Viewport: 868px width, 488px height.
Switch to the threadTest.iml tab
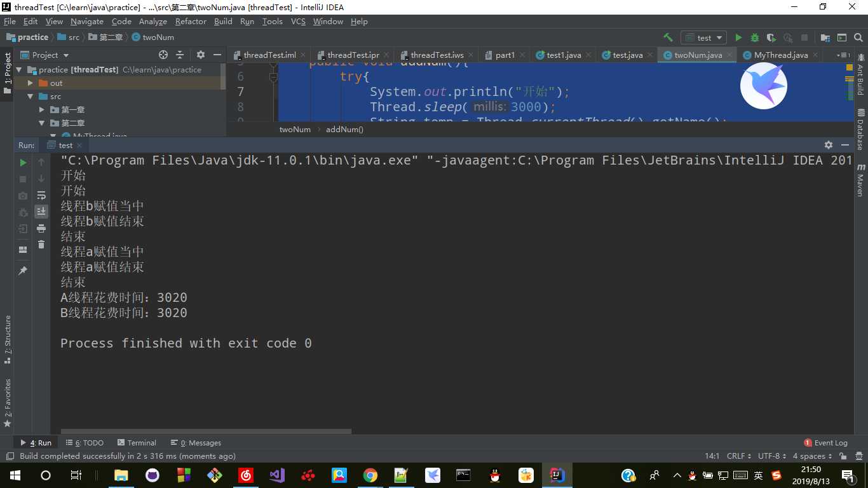point(269,55)
